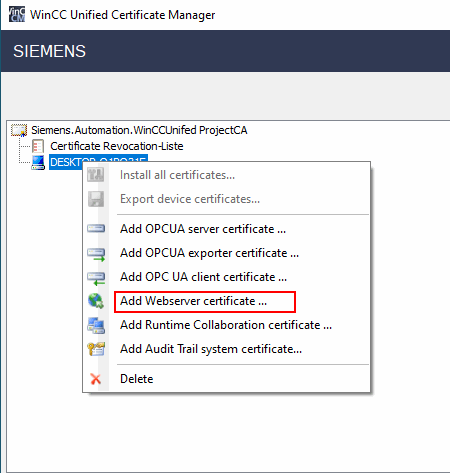Select the Certificate Revocation-Liste tree item
The width and height of the screenshot is (450, 473).
point(117,146)
